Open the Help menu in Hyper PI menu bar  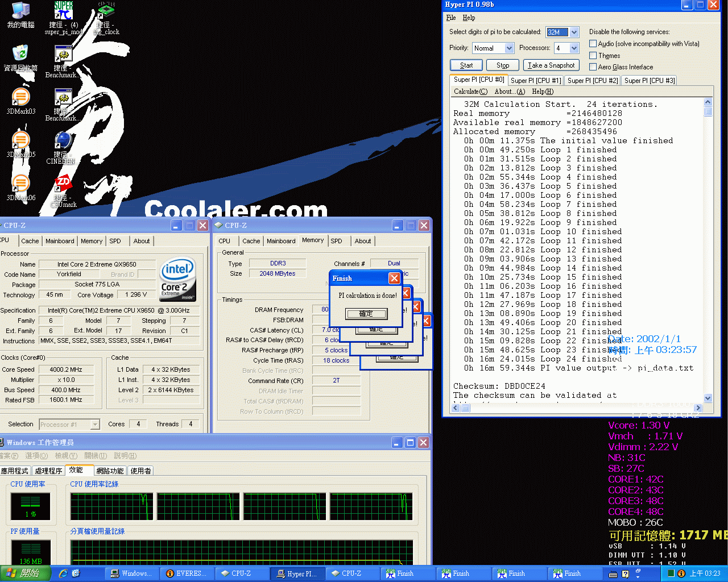[469, 18]
